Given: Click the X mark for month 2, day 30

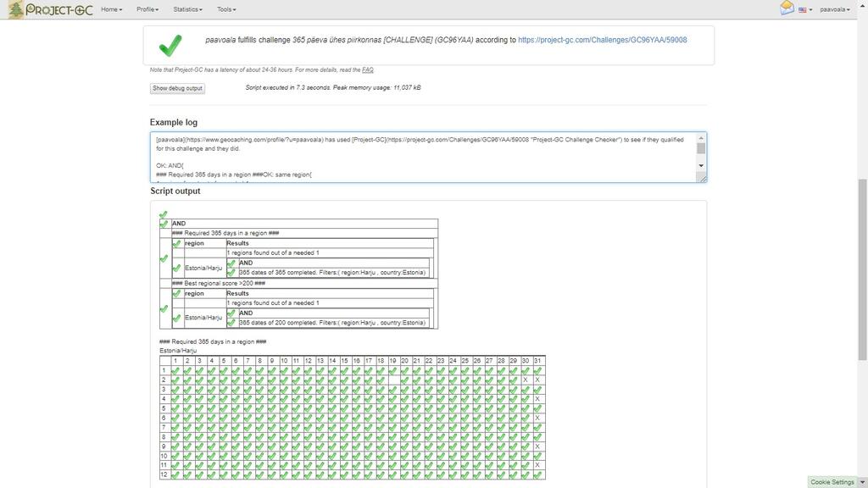Looking at the screenshot, I should point(526,380).
